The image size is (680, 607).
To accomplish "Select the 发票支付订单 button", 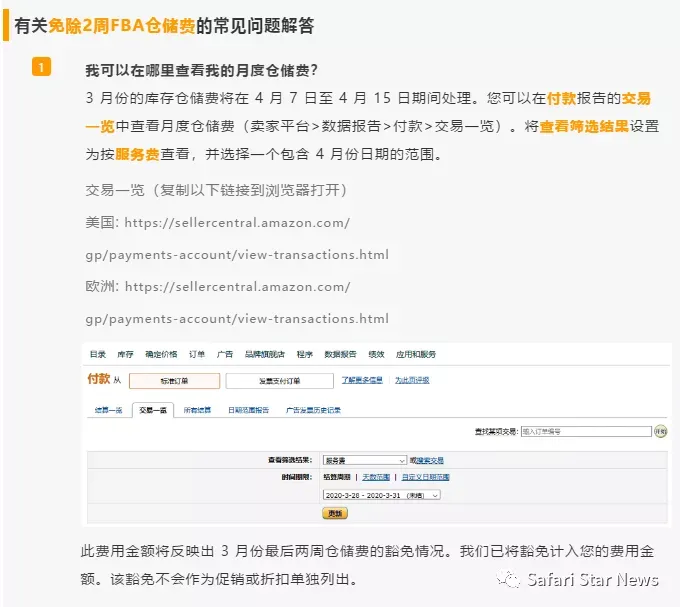I will click(x=280, y=381).
